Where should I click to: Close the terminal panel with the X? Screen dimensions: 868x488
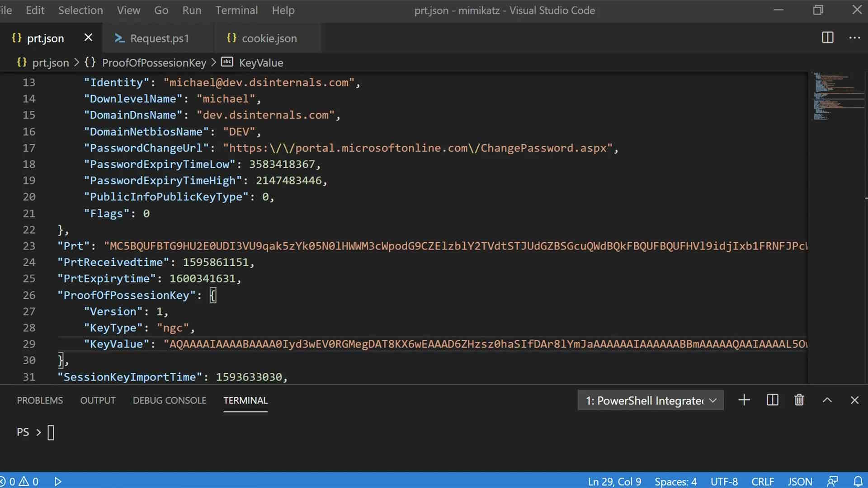(855, 400)
